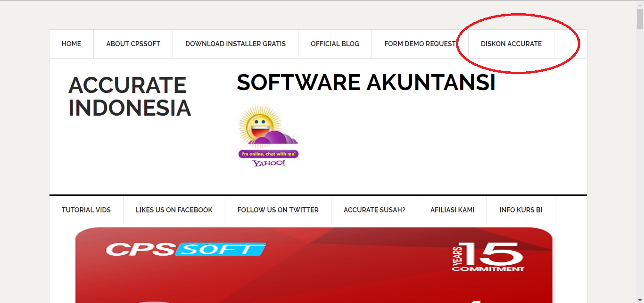644x303 pixels.
Task: Click the page vertical scrollbar thumb
Action: point(640,19)
